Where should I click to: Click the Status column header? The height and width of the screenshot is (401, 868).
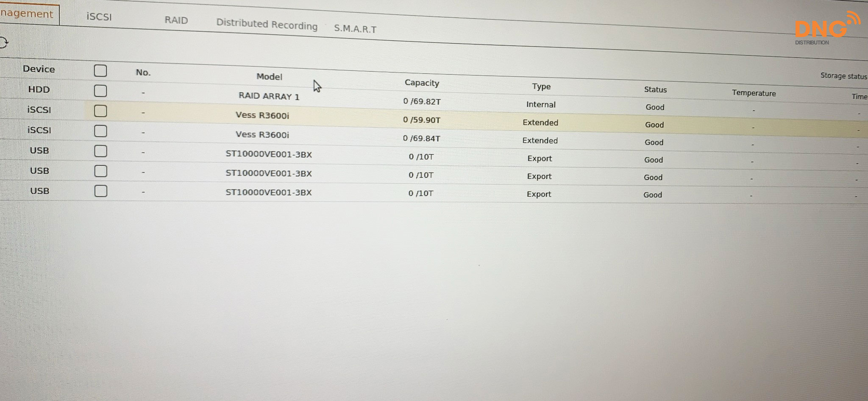[655, 89]
